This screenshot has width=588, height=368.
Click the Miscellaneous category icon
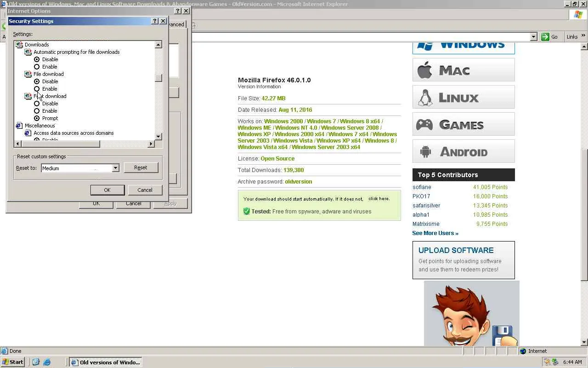(19, 126)
